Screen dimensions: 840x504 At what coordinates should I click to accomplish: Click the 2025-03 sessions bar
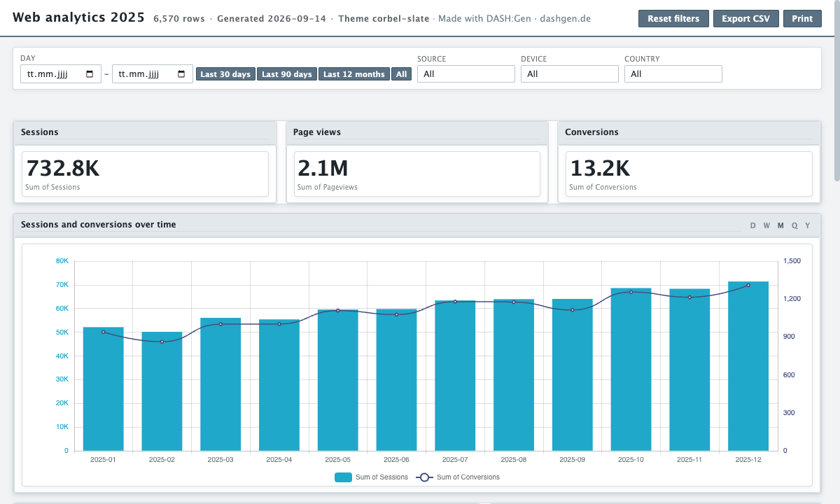[220, 384]
